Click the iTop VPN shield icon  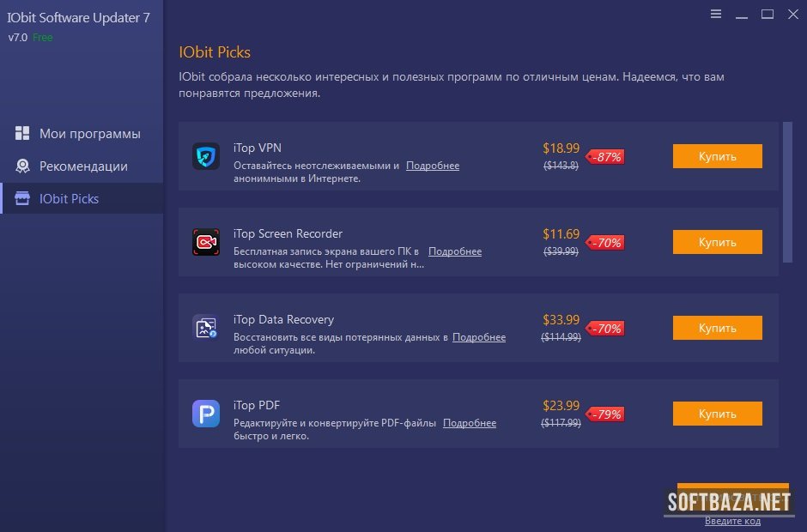coord(206,156)
